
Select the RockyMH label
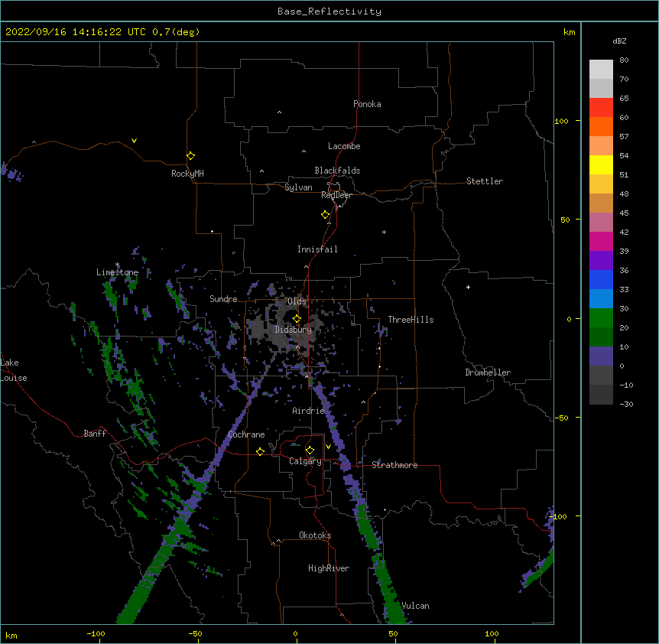tap(187, 174)
